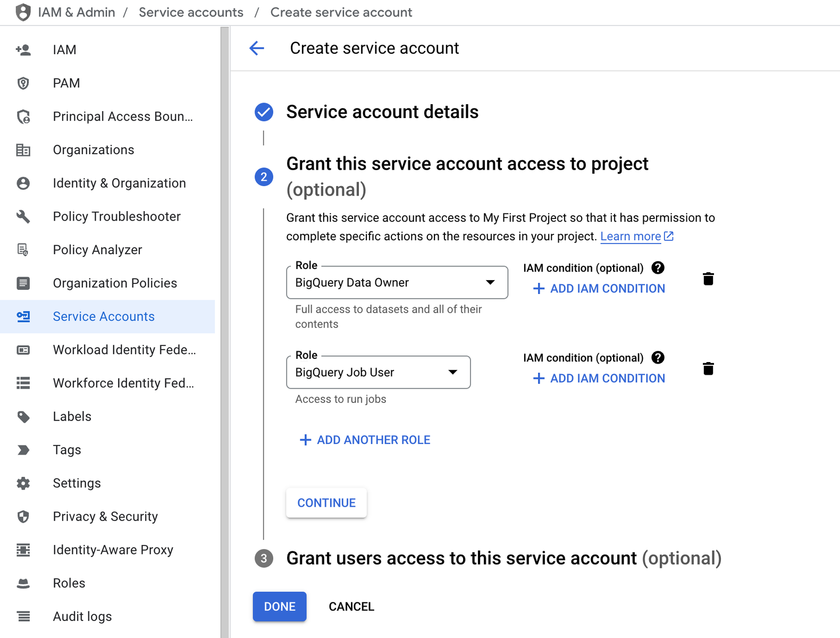Click the Principal Access Boundary icon
This screenshot has height=638, width=840.
coord(23,116)
